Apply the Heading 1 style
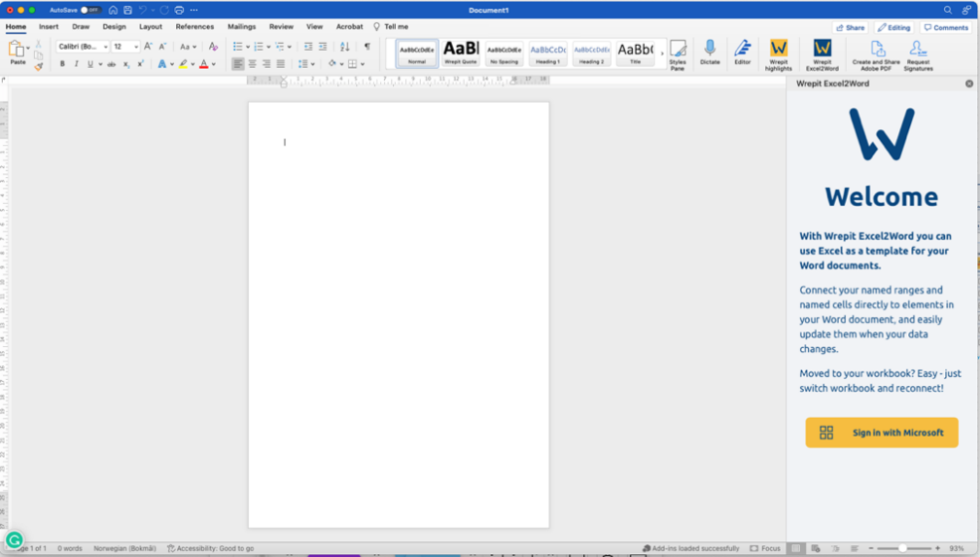 [x=548, y=53]
